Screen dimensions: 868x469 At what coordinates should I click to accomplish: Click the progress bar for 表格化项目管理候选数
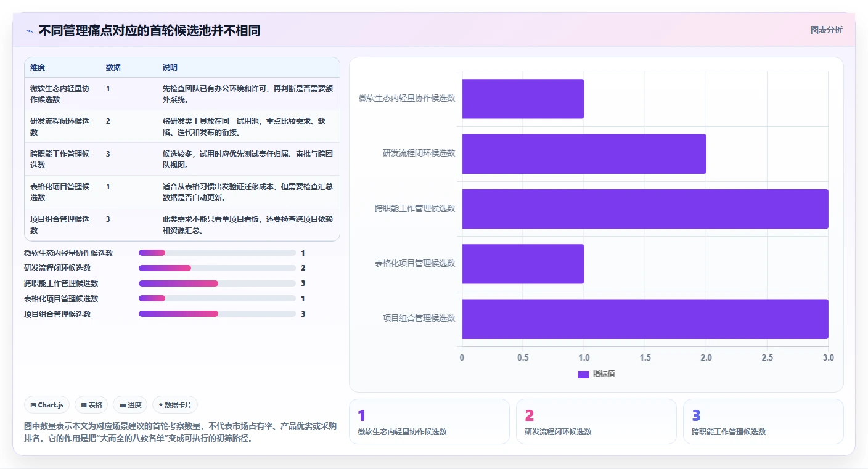pyautogui.click(x=217, y=298)
